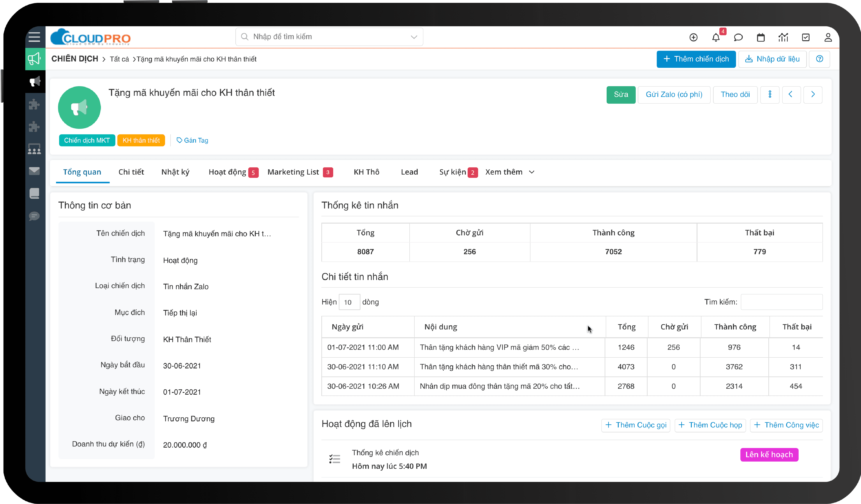
Task: Open the more options vertical dots button
Action: click(770, 94)
